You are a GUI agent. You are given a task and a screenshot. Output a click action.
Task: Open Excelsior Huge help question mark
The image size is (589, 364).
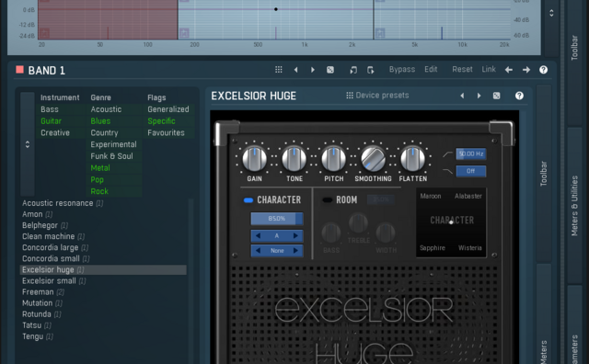click(519, 96)
